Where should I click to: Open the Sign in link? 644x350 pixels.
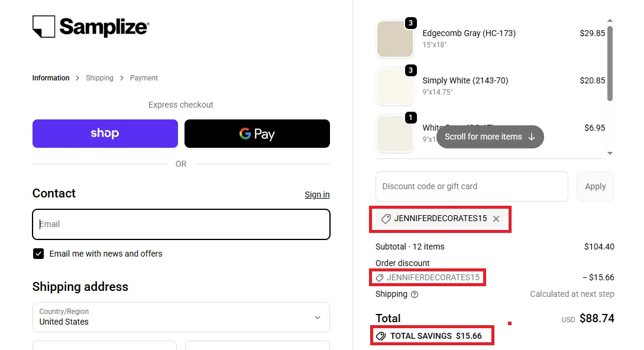317,194
